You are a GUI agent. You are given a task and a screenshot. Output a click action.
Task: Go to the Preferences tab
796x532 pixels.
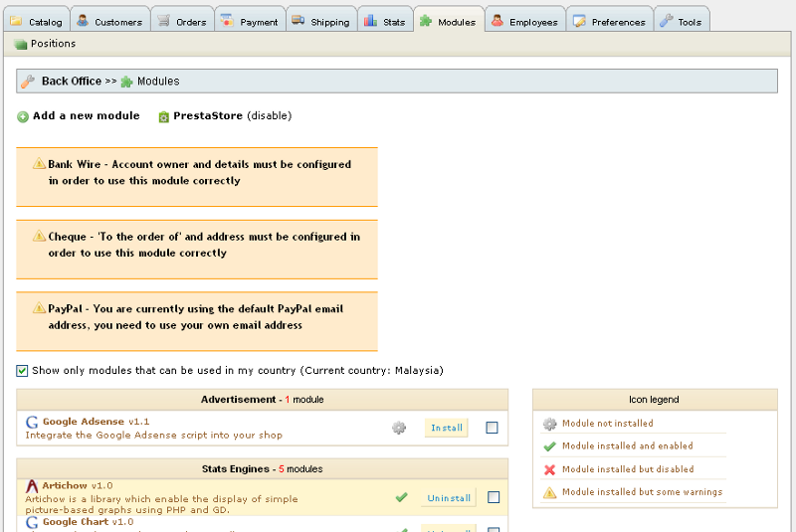coord(610,19)
